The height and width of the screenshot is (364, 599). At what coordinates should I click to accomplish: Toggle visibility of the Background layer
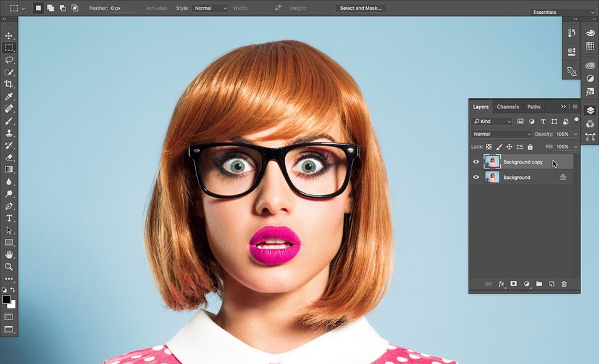pos(475,177)
